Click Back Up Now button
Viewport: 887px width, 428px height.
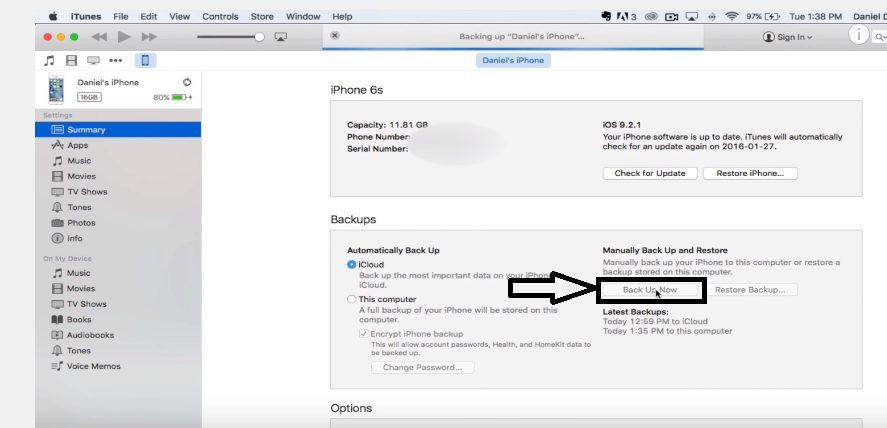[650, 290]
